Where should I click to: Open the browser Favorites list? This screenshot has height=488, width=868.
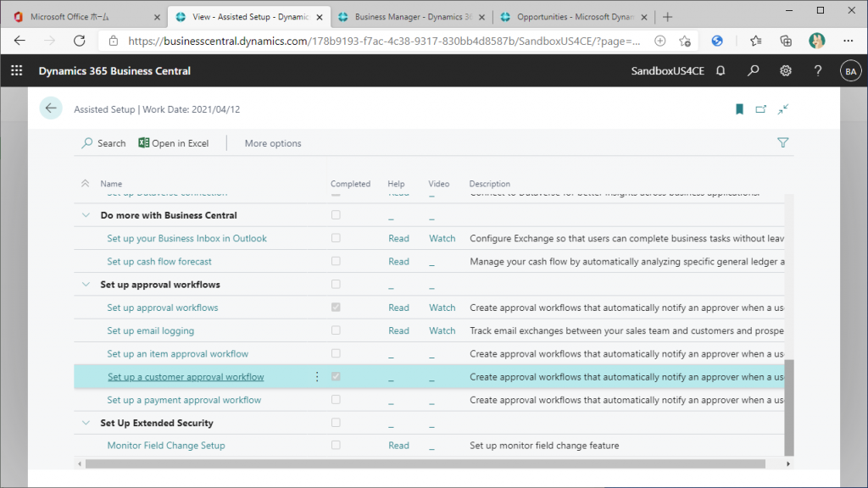pyautogui.click(x=755, y=41)
